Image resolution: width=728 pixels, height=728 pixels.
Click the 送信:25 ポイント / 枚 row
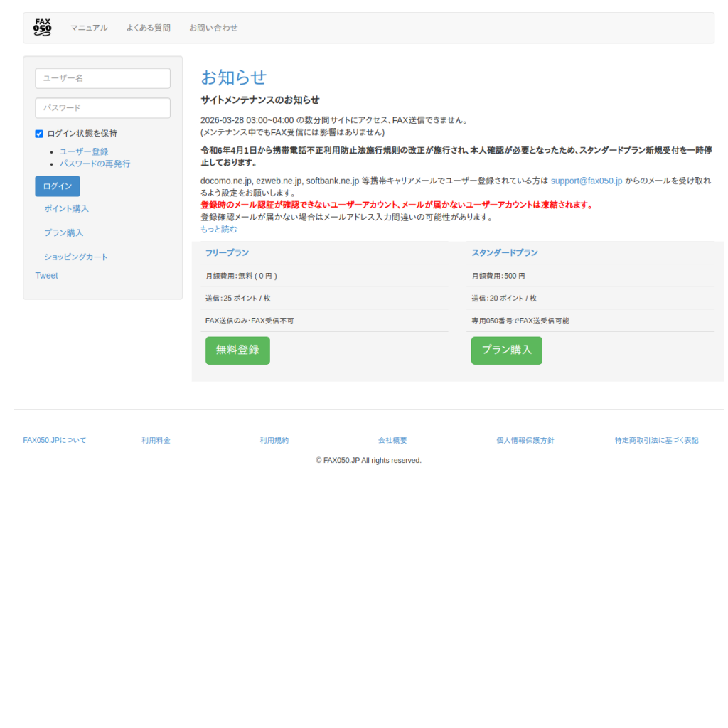[x=324, y=298]
